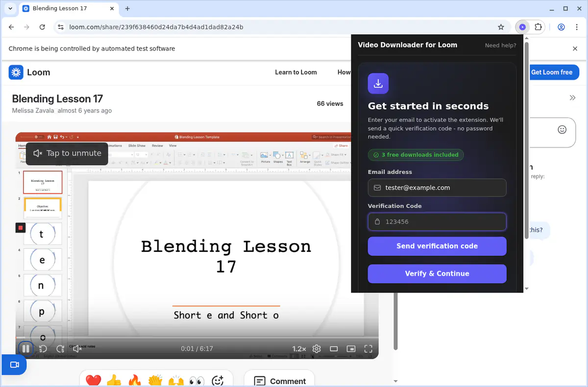React with eyes emoji
Screen dimensions: 588x387
click(196, 381)
